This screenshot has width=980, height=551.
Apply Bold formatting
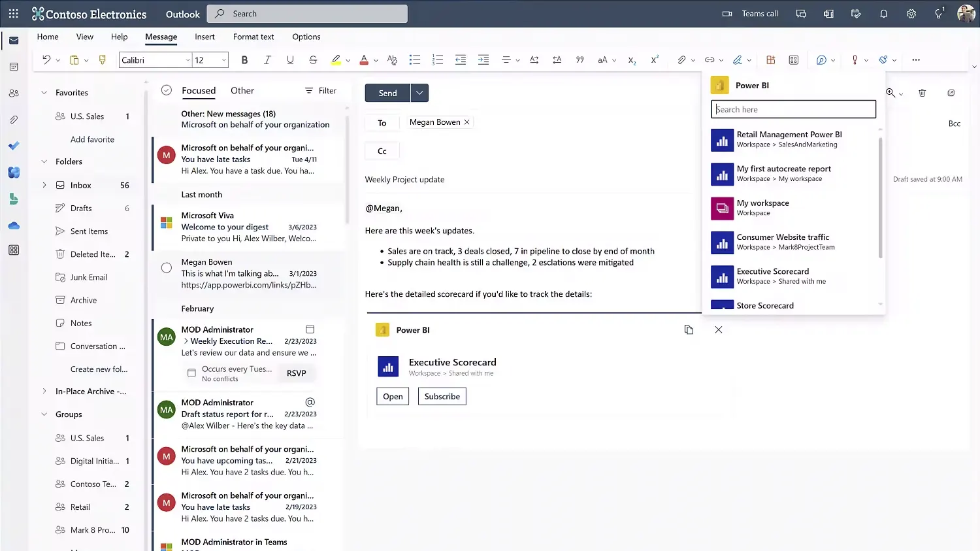244,59
